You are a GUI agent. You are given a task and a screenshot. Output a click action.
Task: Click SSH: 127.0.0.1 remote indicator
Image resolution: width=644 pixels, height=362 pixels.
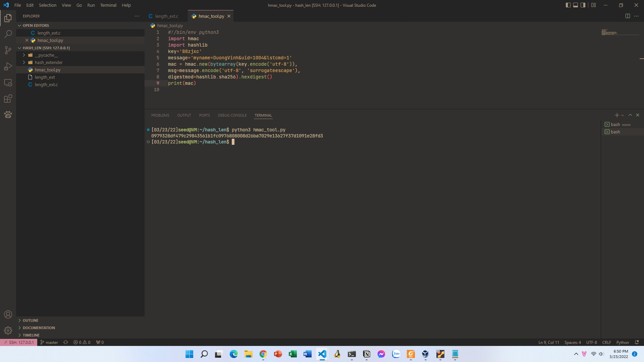19,342
